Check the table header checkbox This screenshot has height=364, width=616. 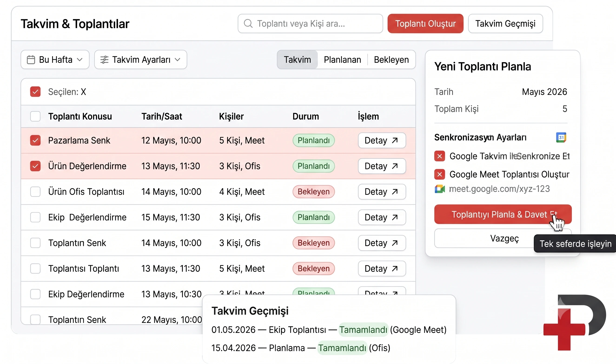pos(35,116)
